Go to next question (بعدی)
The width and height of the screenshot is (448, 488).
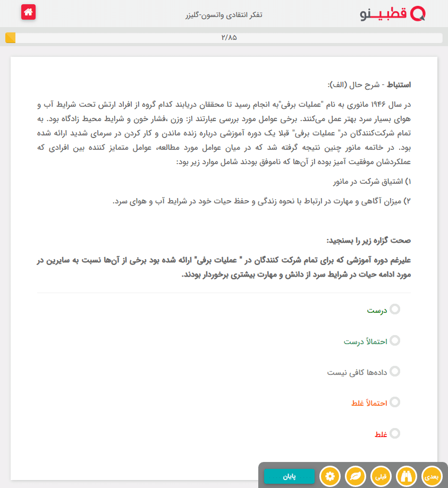[x=433, y=476]
